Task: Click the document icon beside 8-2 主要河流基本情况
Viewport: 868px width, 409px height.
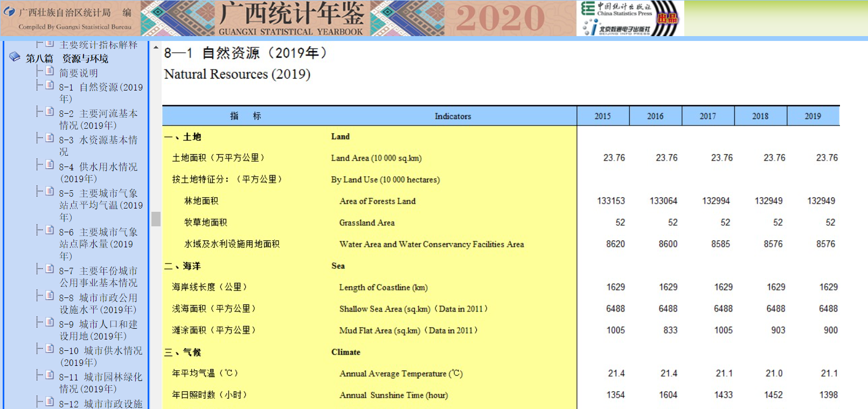Action: pyautogui.click(x=50, y=112)
